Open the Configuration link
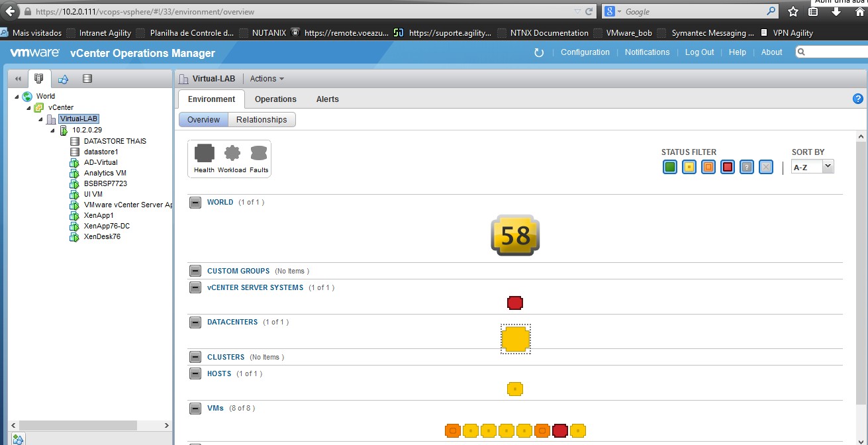 (585, 52)
